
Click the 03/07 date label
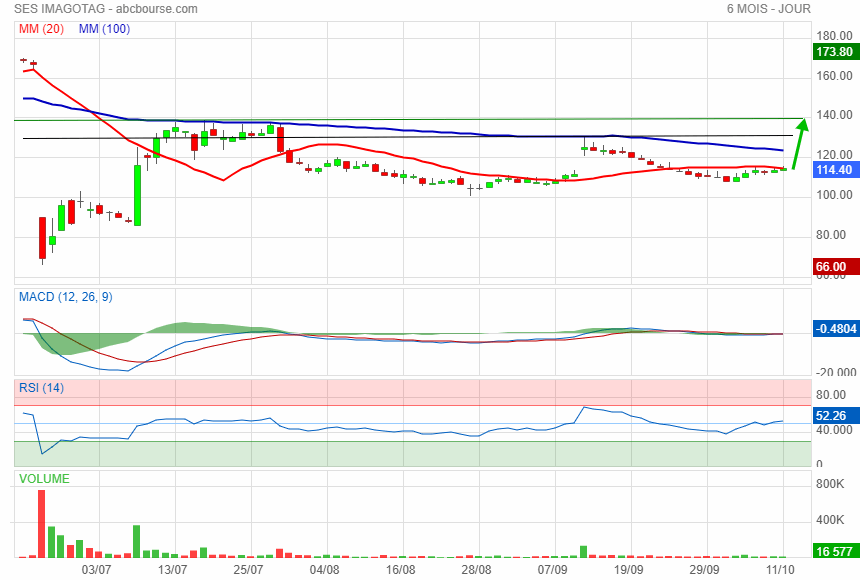(x=97, y=570)
